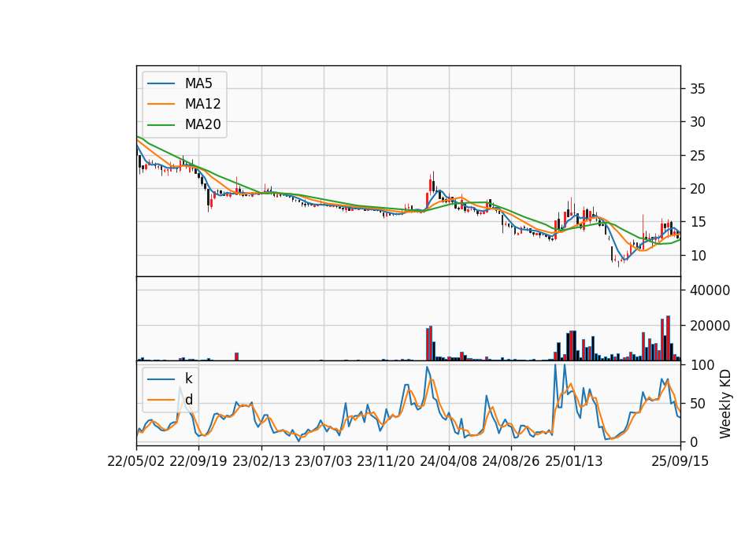Viewport: 756px width, 543px height.
Task: Click the 23/02/13 date tick label
Action: 261,461
